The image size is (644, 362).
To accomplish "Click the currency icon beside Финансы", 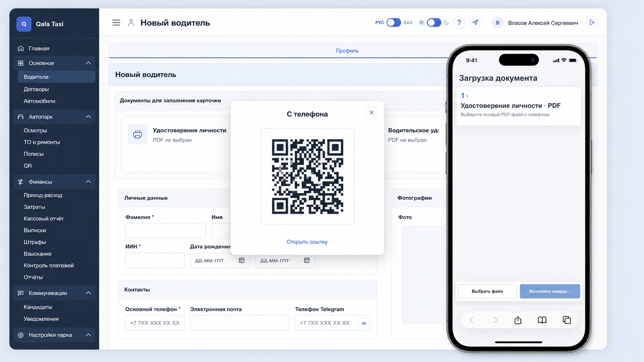I will 21,182.
